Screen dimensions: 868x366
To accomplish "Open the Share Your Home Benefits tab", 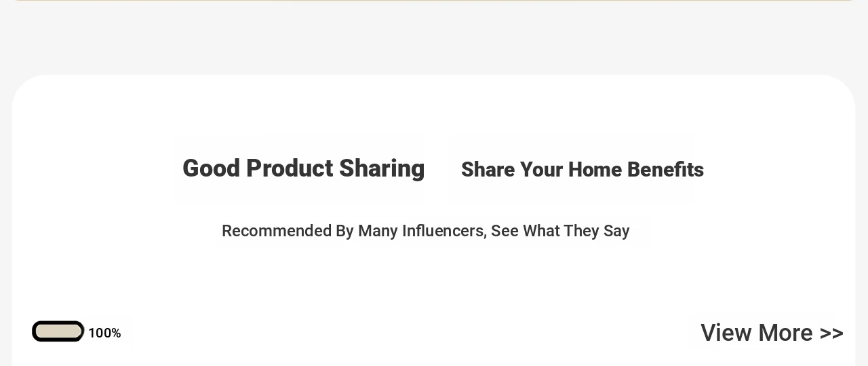I will (582, 169).
